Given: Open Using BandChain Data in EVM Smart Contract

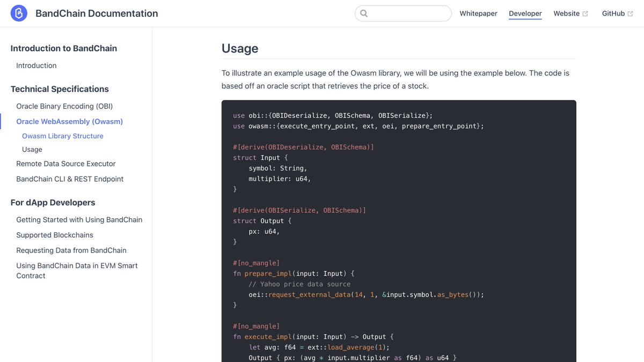Looking at the screenshot, I should point(77,271).
